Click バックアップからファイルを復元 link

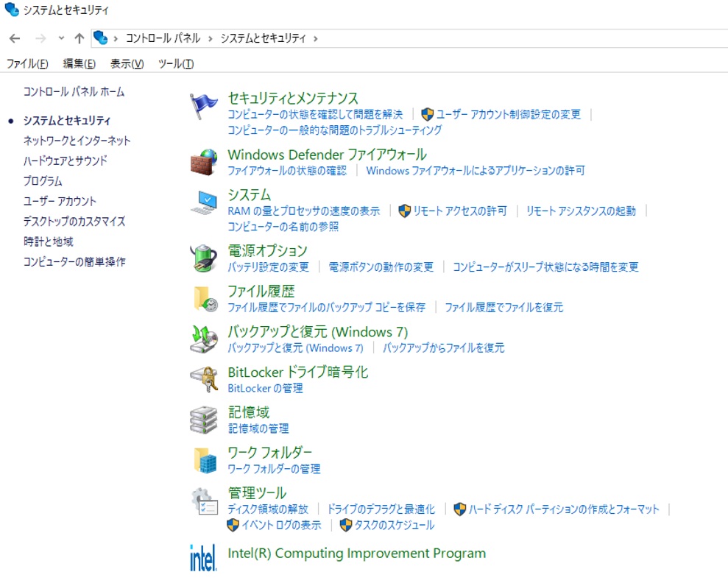pos(443,347)
